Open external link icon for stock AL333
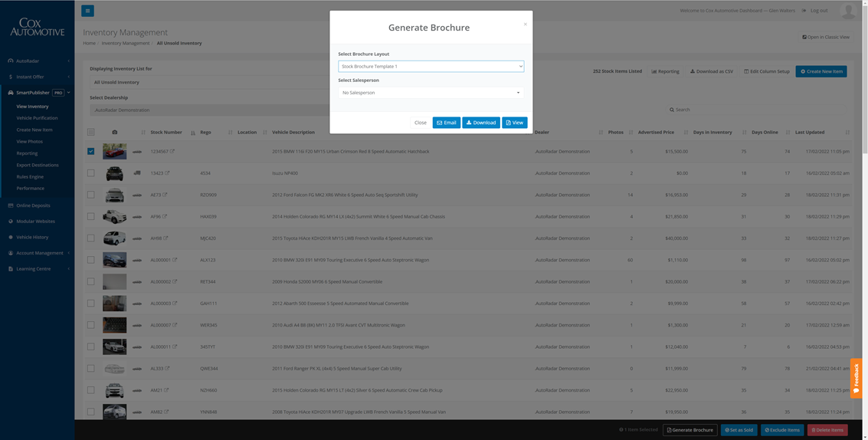The height and width of the screenshot is (440, 868). [167, 369]
